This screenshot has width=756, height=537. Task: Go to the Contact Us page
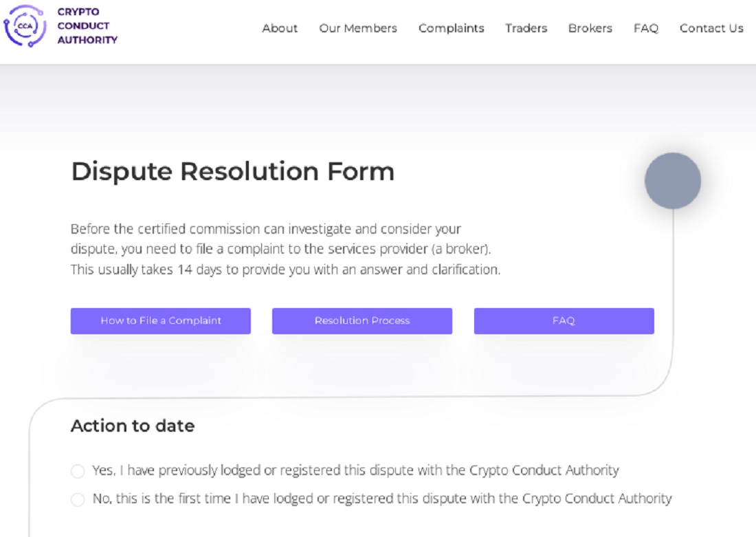pyautogui.click(x=711, y=28)
